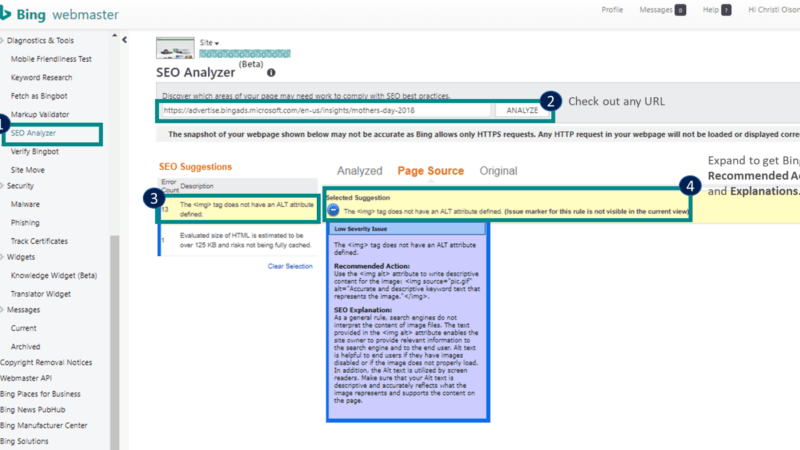Open Mobile Friendliness Test
The height and width of the screenshot is (450, 800).
pyautogui.click(x=51, y=59)
